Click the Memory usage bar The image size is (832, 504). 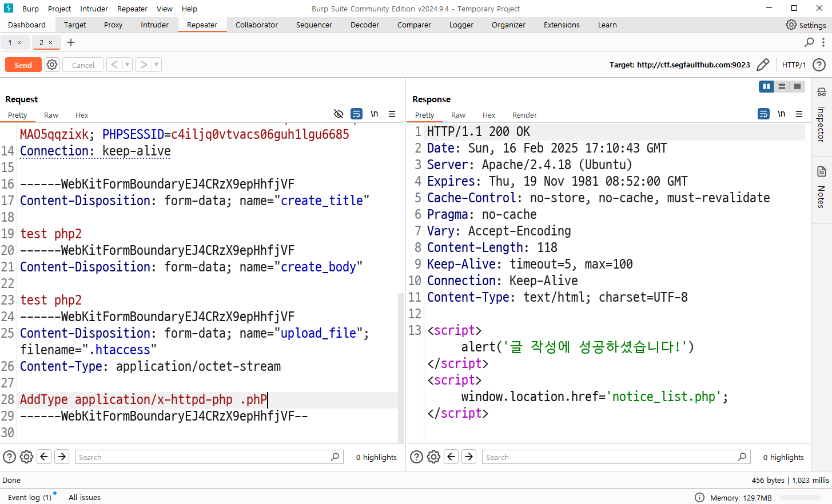coord(800,498)
